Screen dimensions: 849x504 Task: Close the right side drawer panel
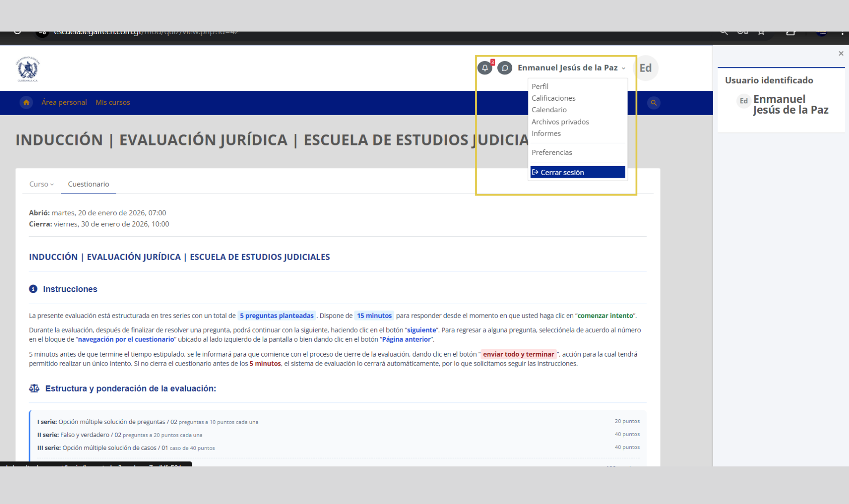pyautogui.click(x=841, y=53)
